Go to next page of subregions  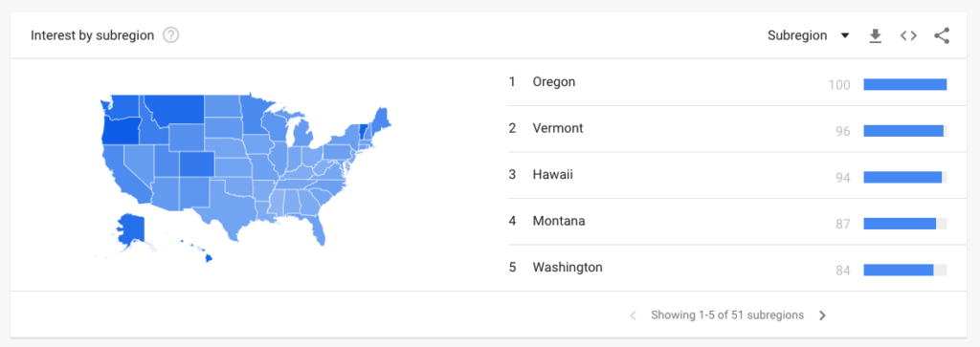[x=822, y=315]
